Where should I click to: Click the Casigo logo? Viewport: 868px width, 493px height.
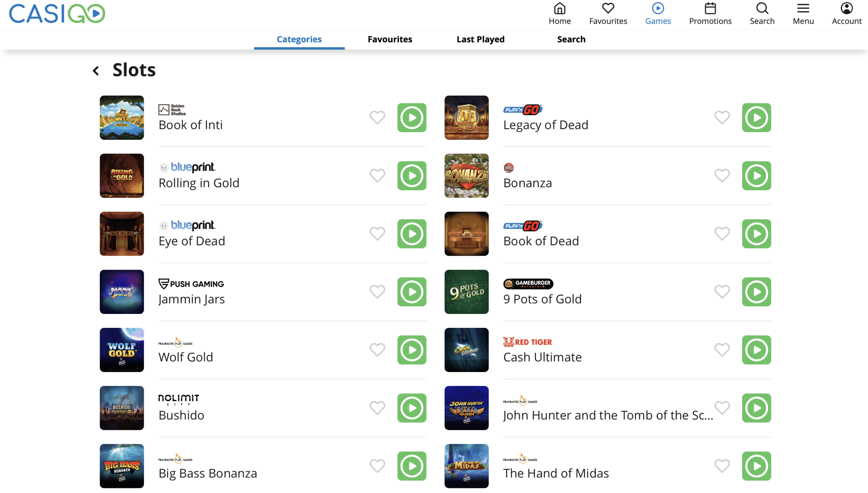point(57,14)
